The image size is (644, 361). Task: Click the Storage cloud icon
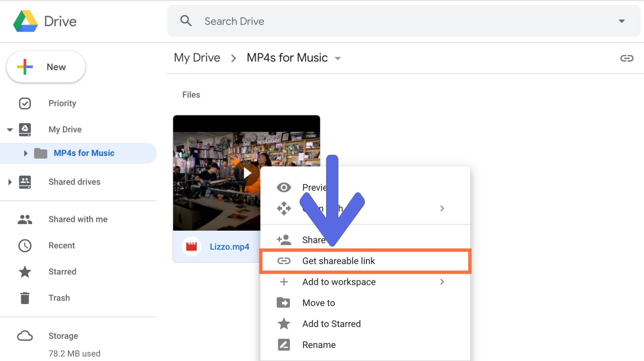pos(25,336)
